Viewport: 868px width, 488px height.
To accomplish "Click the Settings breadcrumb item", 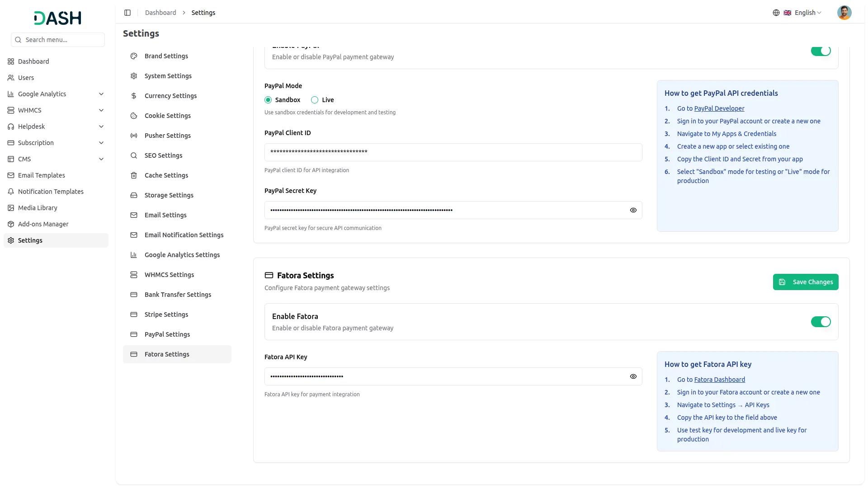I will [203, 13].
